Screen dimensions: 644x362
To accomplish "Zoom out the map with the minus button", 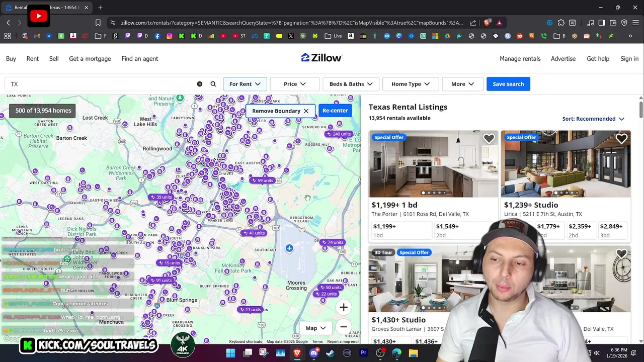I will [344, 327].
